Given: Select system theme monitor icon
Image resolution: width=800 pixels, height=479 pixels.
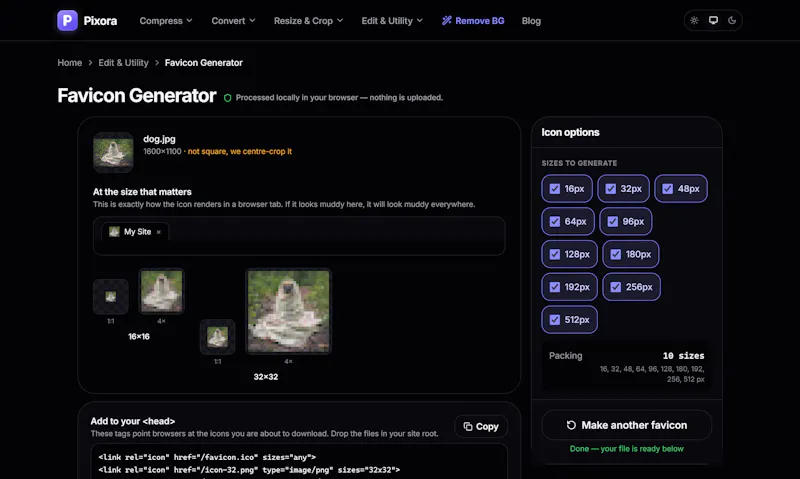Looking at the screenshot, I should click(713, 20).
